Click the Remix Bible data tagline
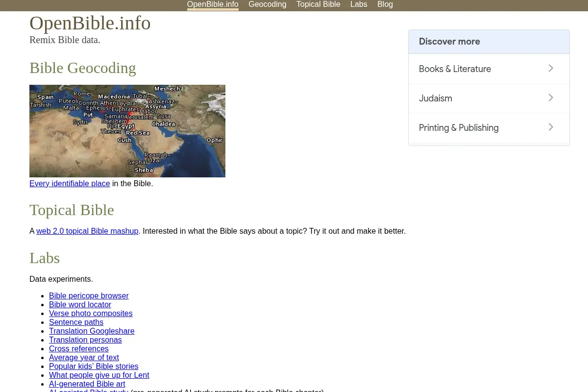 point(65,40)
